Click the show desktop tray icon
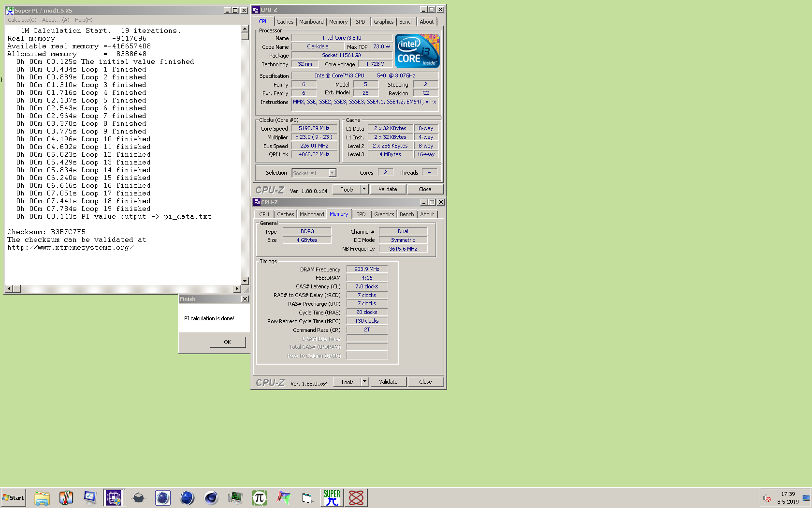 click(x=806, y=498)
